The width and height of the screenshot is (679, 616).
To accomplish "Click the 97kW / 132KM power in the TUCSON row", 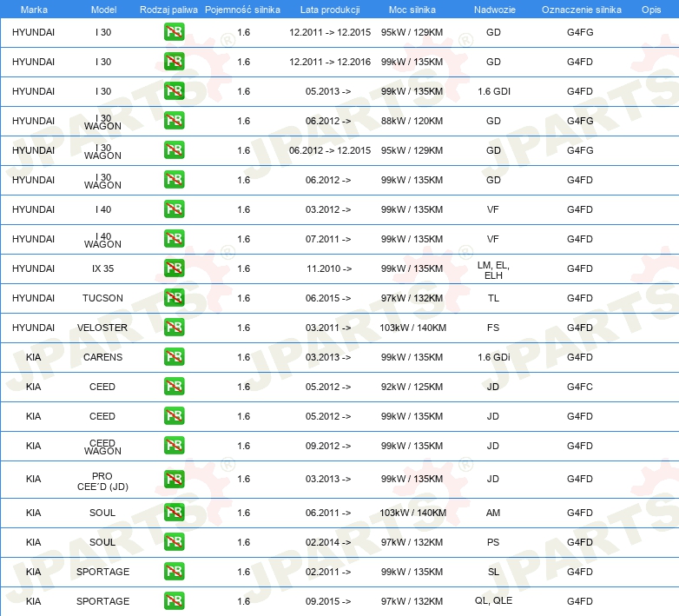I will click(412, 298).
